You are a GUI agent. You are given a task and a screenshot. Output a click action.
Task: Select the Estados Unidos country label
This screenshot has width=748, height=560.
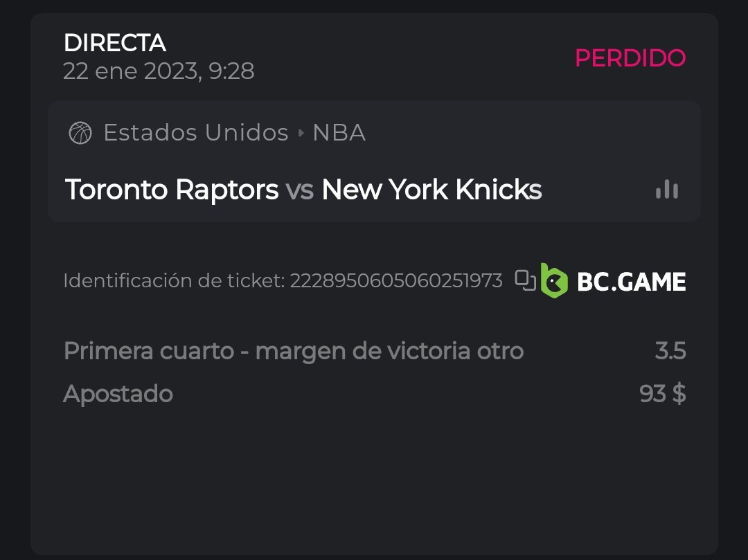pos(196,133)
